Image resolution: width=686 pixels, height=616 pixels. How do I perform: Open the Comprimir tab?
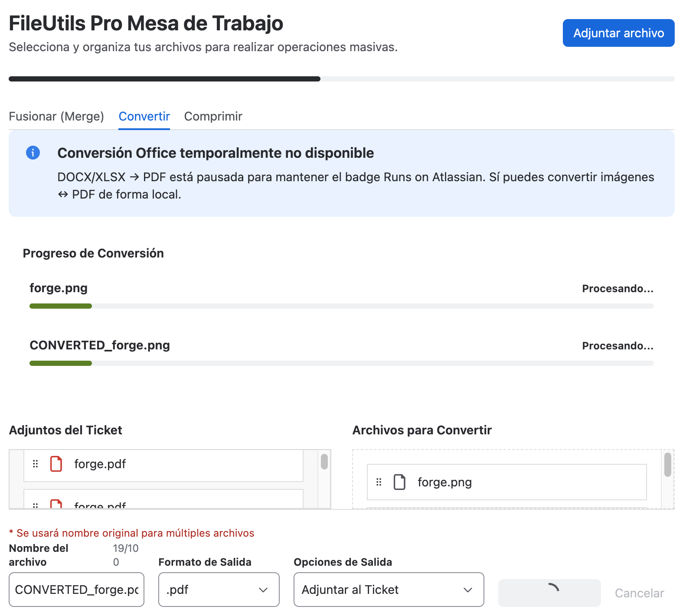(213, 116)
